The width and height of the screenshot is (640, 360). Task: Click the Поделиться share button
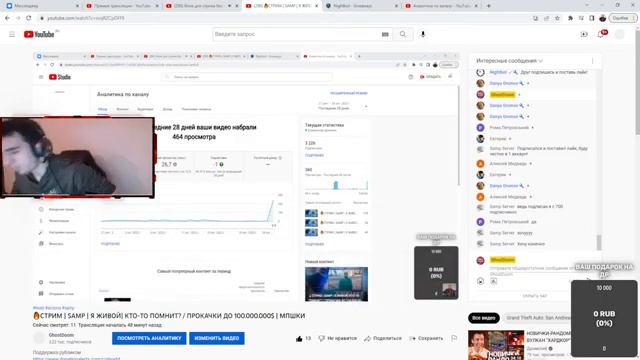(x=383, y=338)
